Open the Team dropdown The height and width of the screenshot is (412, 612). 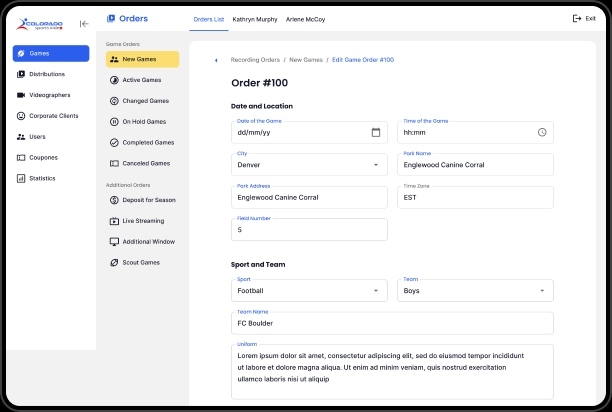pos(541,291)
